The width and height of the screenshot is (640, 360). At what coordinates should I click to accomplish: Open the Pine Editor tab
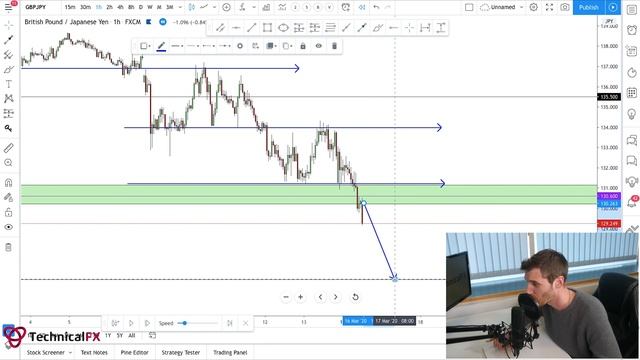[x=134, y=352]
